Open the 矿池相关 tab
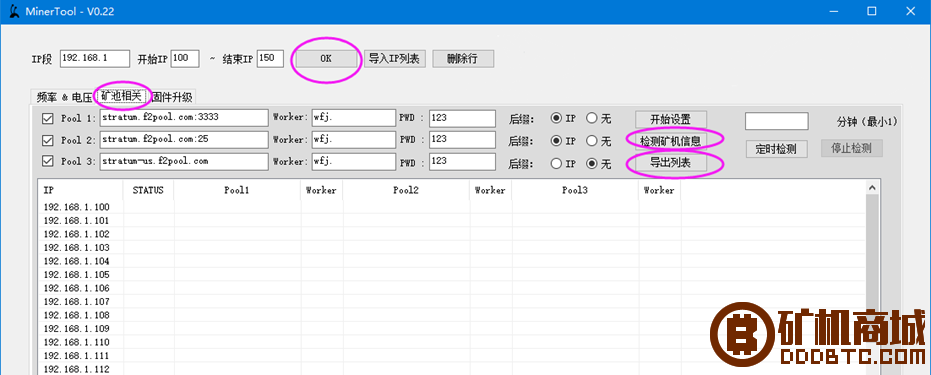931x375 pixels. click(121, 96)
